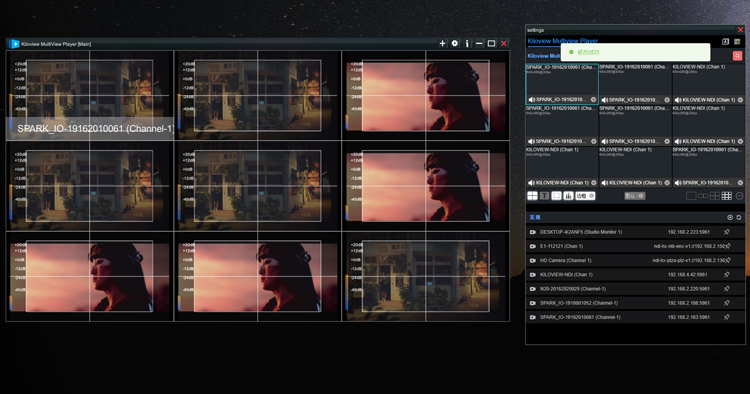Click the red square button under settings header
Viewport: 750px width, 394px height.
click(x=738, y=56)
